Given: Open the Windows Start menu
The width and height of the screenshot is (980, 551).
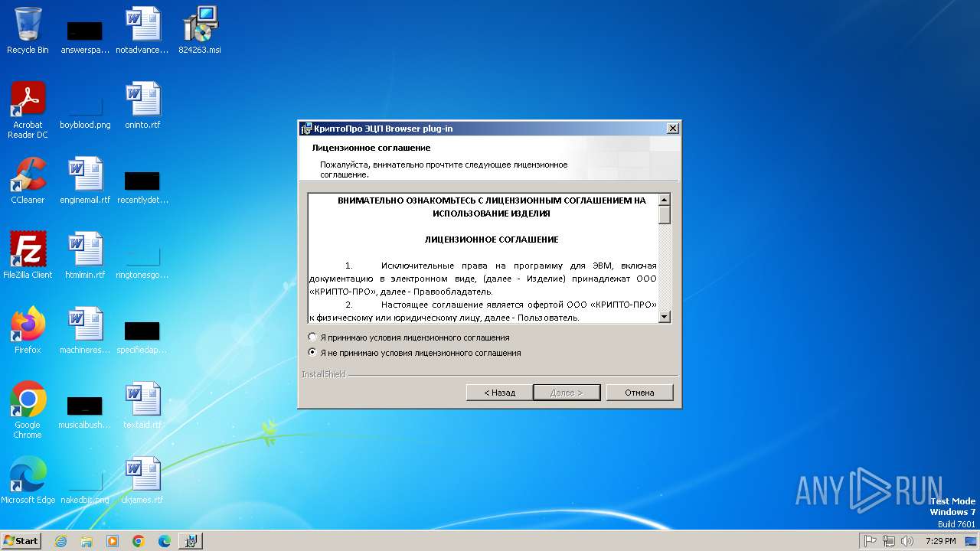Looking at the screenshot, I should pyautogui.click(x=21, y=541).
